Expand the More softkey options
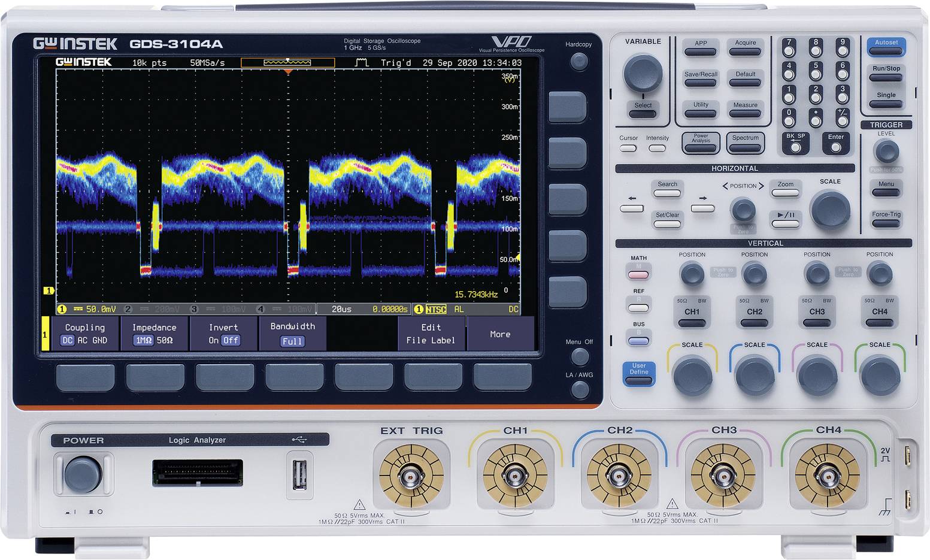The height and width of the screenshot is (560, 930). coord(500,334)
